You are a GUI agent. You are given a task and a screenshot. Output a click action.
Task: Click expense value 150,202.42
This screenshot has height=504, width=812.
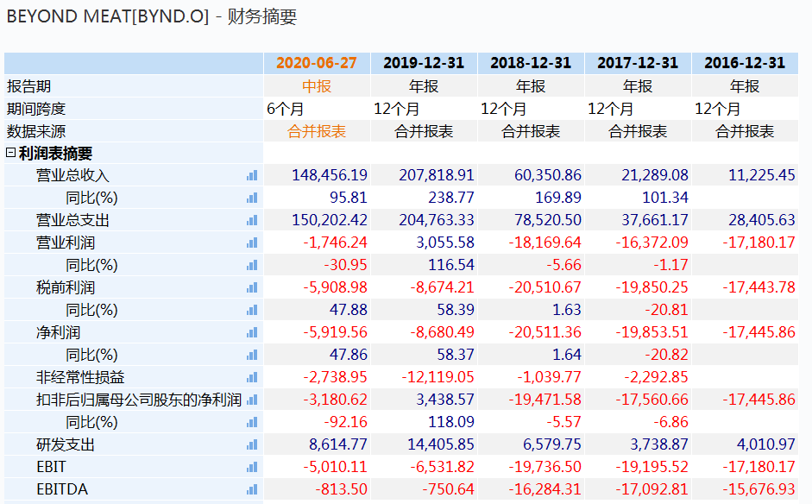330,219
